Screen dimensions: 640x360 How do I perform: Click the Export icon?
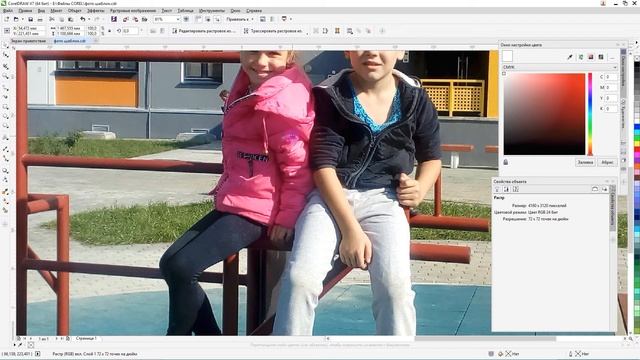point(135,19)
